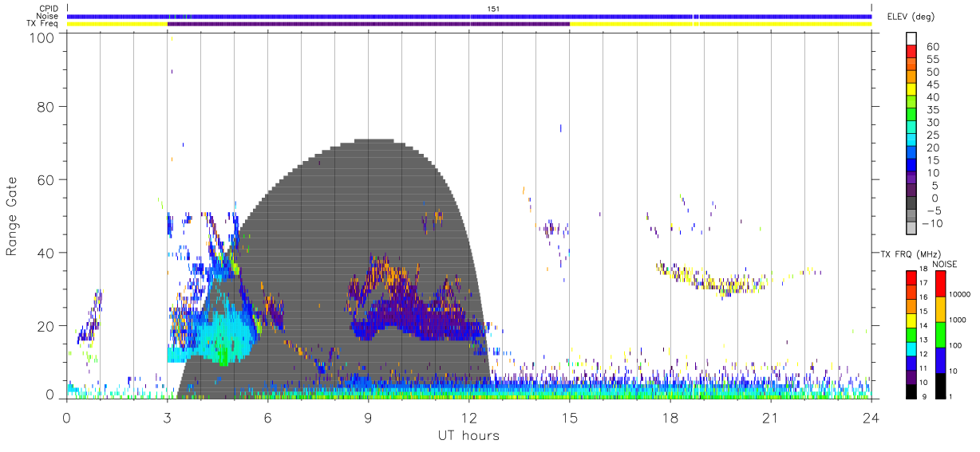Click the TX Freq row label

tap(42, 24)
